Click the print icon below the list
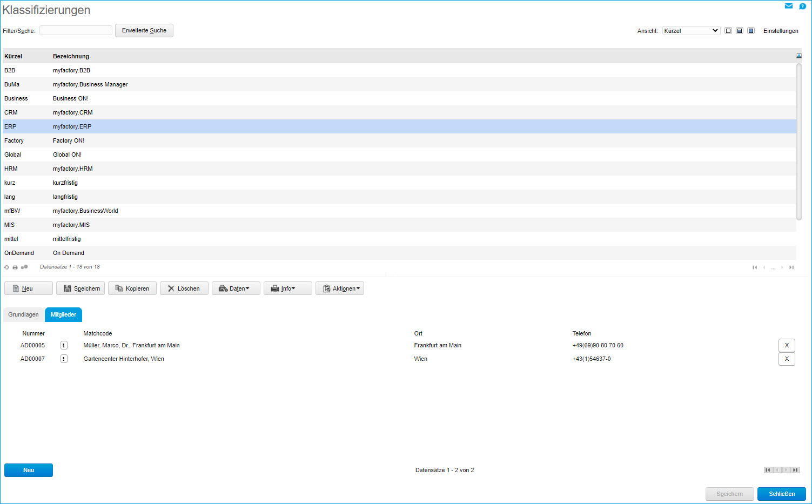Screen dimensions: 812x504 [15, 267]
